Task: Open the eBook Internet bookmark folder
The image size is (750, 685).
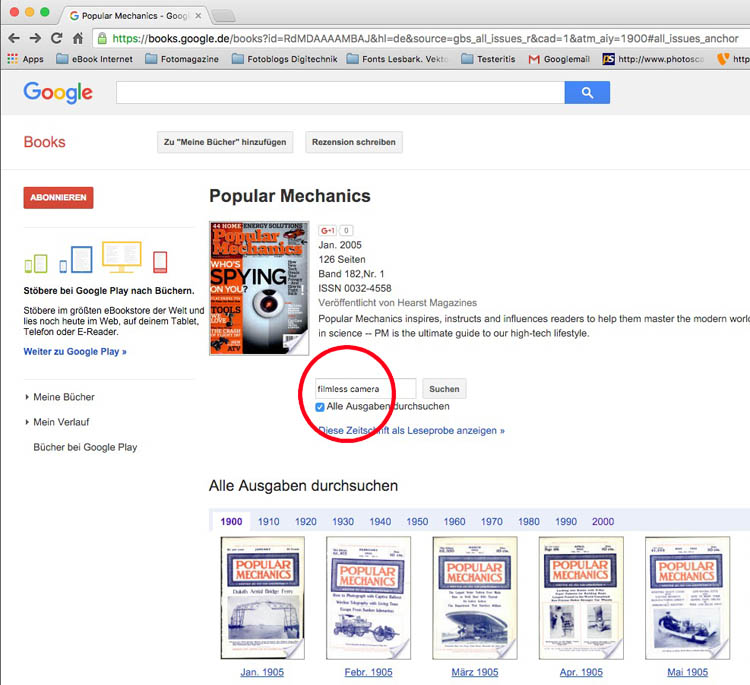Action: 95,59
